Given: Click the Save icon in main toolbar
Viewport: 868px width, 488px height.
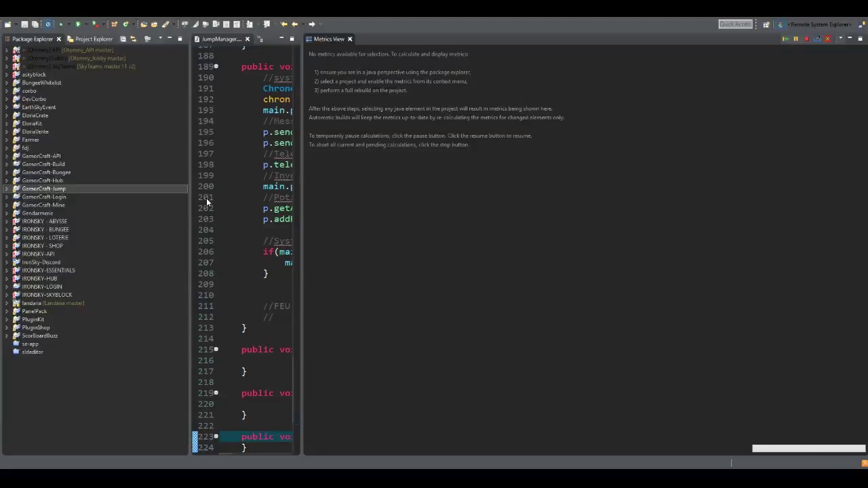Looking at the screenshot, I should [24, 24].
